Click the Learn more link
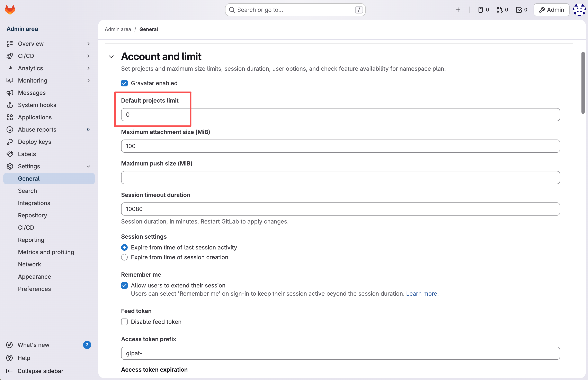Screen dimensions: 588x380 tap(421, 294)
